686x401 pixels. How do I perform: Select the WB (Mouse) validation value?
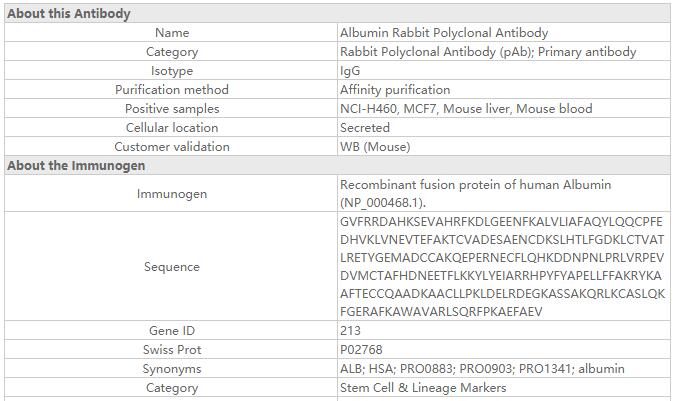click(x=375, y=147)
